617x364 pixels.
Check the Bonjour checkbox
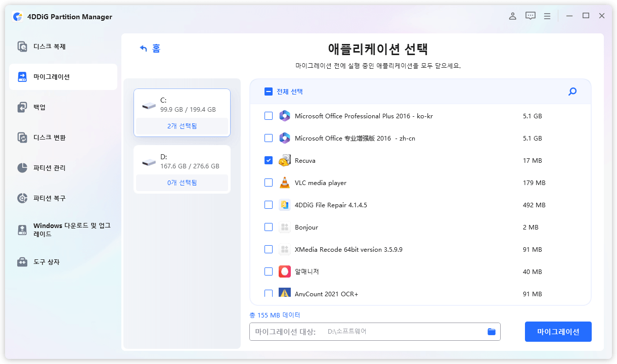click(269, 227)
